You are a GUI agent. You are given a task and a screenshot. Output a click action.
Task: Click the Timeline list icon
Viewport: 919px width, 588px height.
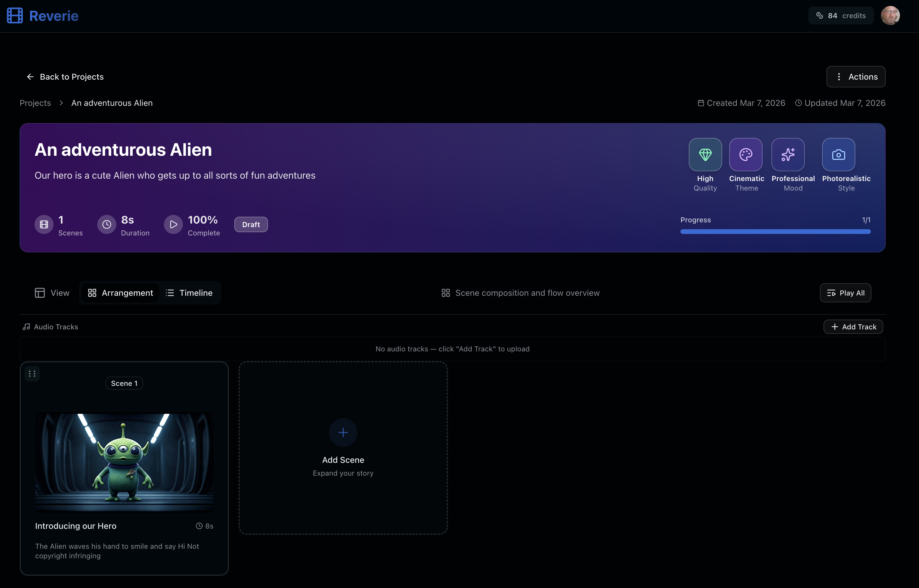tap(170, 293)
